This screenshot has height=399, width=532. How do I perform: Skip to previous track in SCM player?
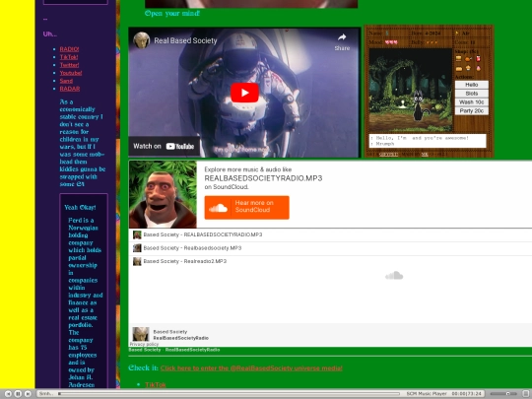[9, 393]
